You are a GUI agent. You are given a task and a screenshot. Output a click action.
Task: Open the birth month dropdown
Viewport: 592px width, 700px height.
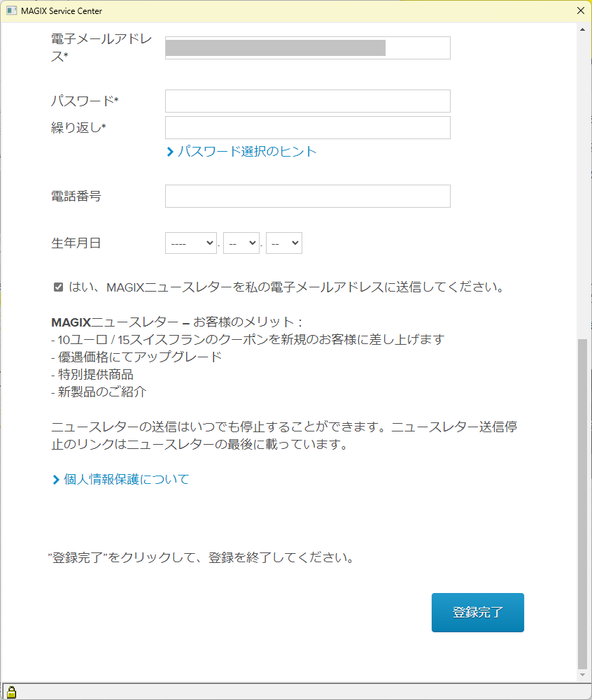pos(241,243)
